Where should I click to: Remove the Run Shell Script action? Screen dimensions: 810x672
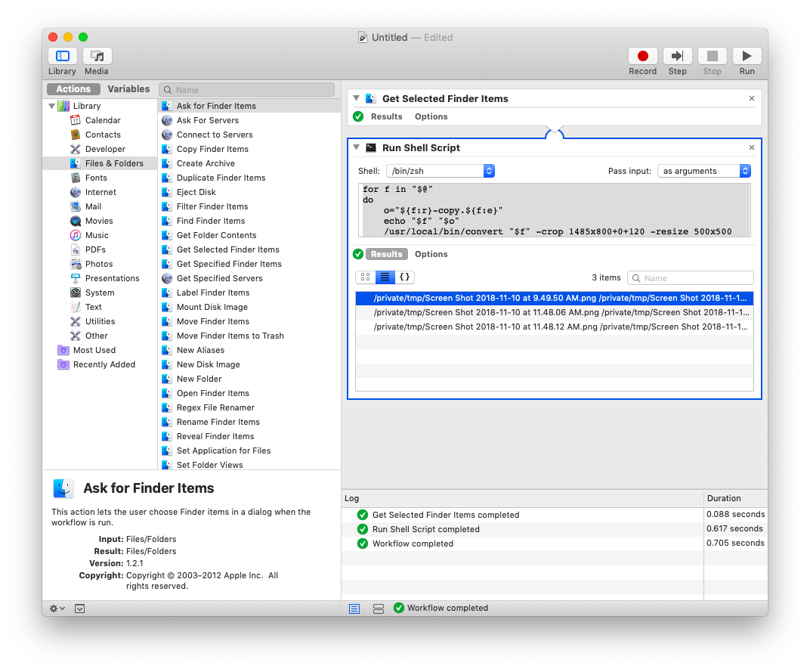coord(752,147)
